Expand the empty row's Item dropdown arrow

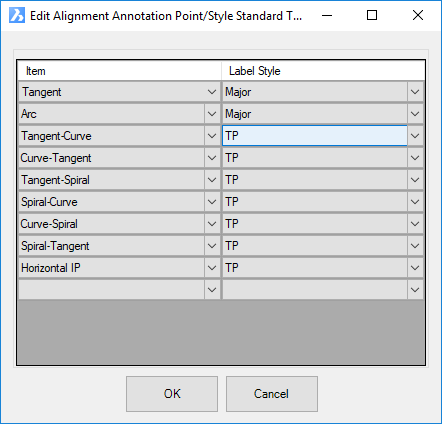click(212, 290)
